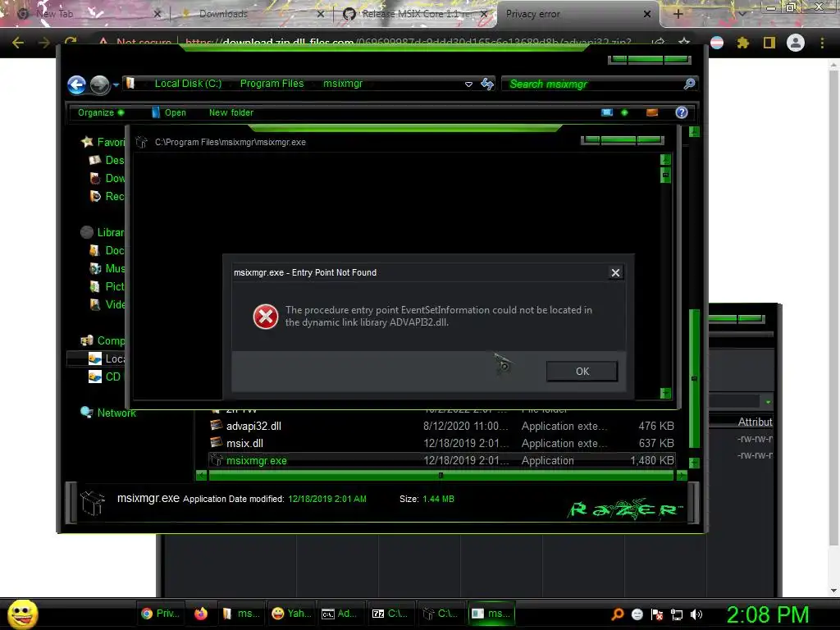Click the Search msixmgr field
The height and width of the screenshot is (630, 840).
tap(594, 84)
